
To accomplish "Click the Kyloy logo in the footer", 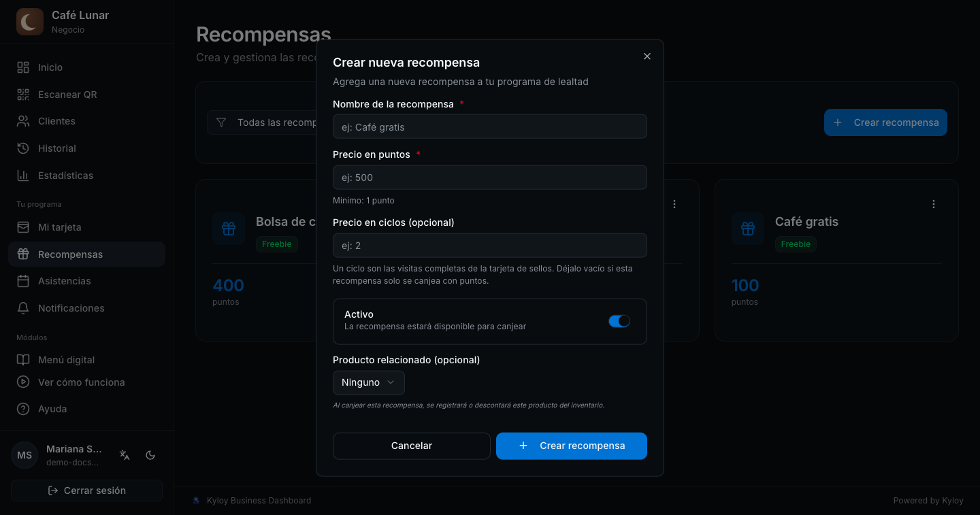I will tap(197, 501).
